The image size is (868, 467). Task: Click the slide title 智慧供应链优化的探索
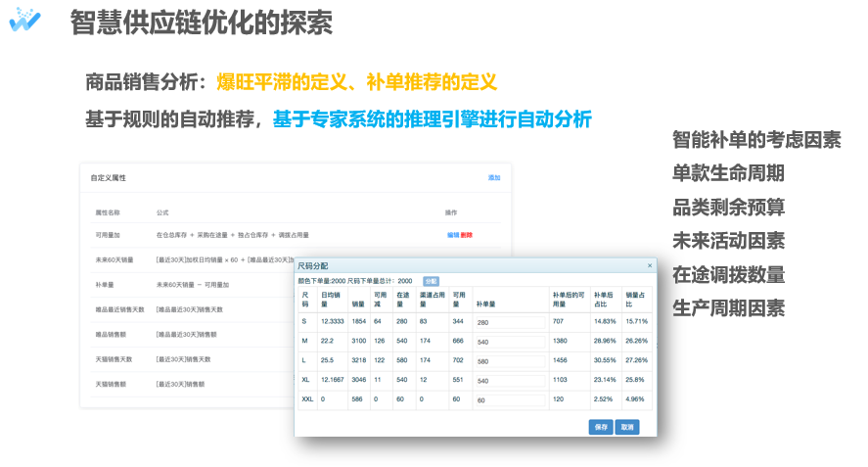coord(201,23)
